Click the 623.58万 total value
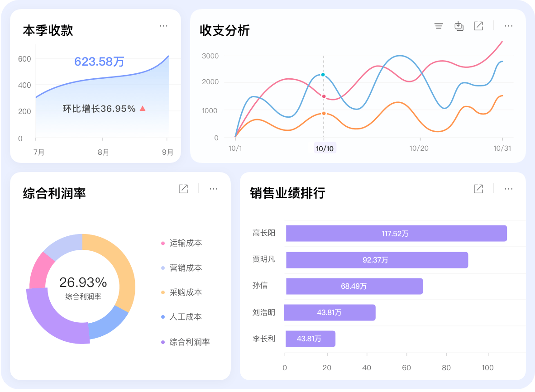Screen dimensions: 535x392 [99, 62]
